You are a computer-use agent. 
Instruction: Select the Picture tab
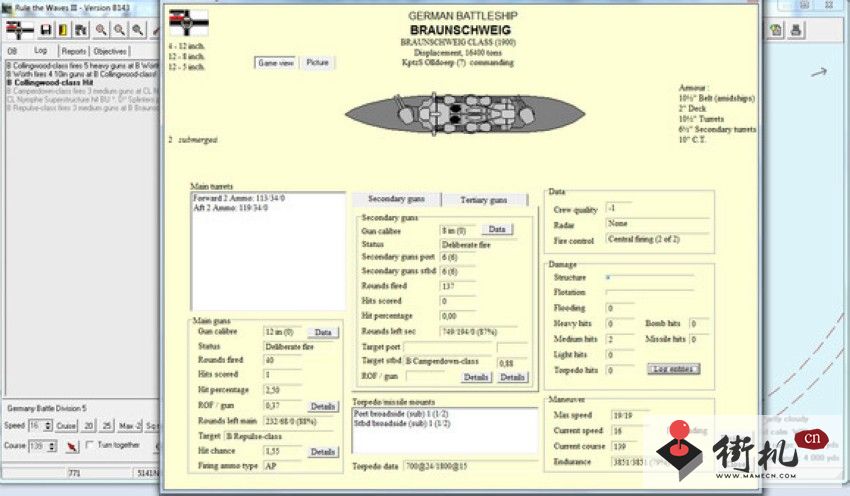[317, 62]
